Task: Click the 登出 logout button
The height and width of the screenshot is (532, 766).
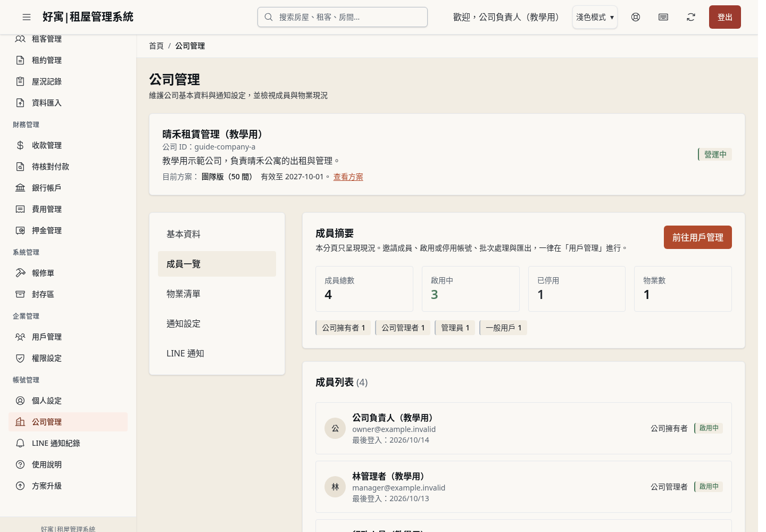Action: [725, 17]
